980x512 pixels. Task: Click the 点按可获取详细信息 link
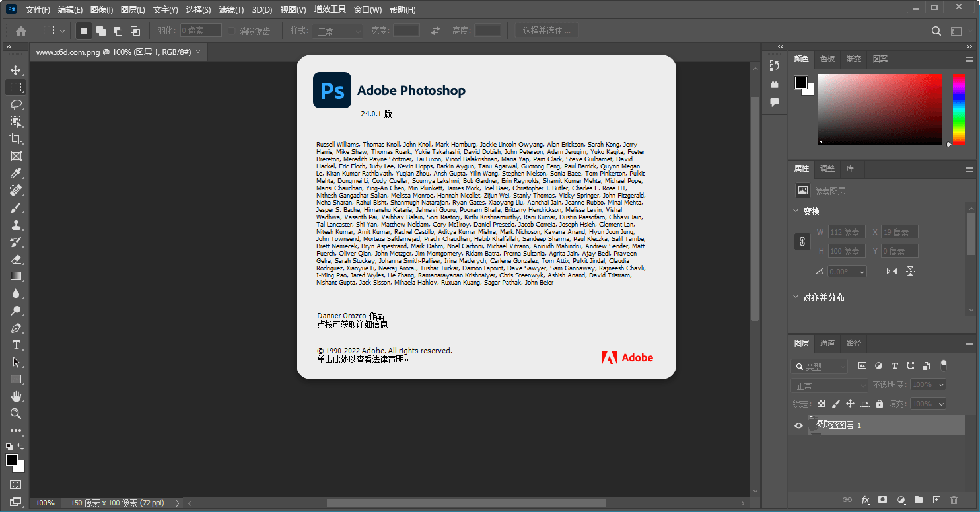click(x=353, y=324)
